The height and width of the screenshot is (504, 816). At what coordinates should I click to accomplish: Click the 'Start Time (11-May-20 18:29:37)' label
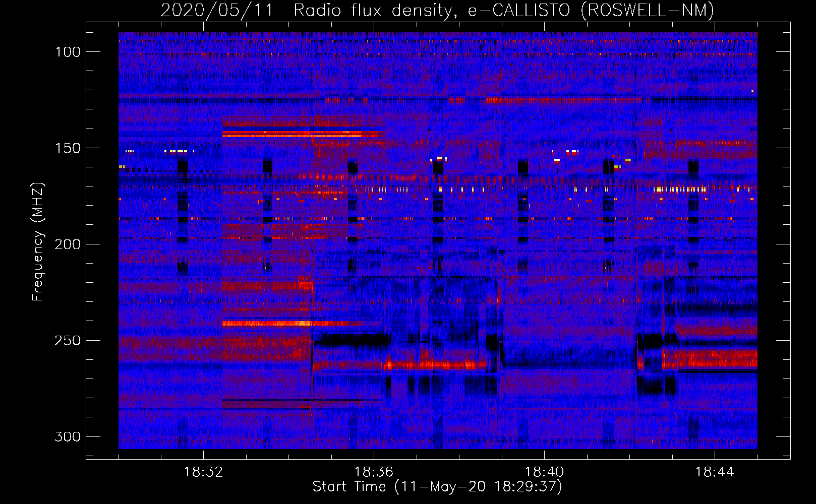[x=437, y=487]
